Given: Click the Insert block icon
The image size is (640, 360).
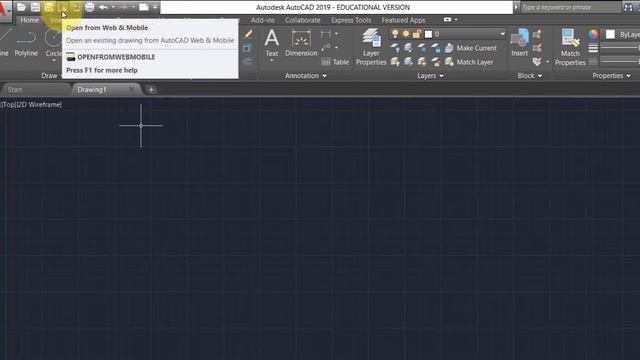Looking at the screenshot, I should [x=520, y=43].
